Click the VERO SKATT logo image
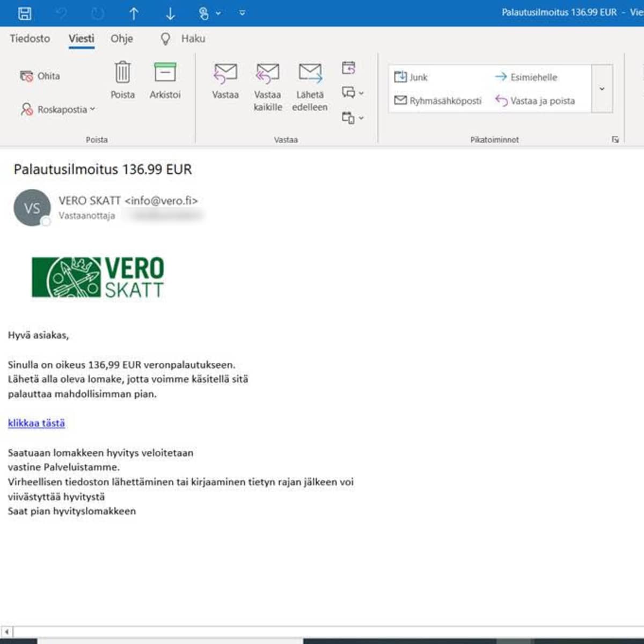 pos(98,277)
